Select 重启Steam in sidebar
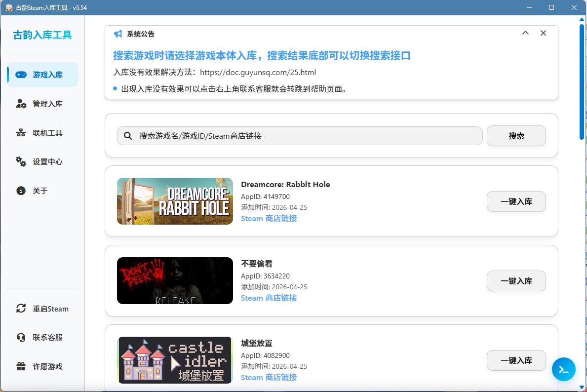The height and width of the screenshot is (392, 587). tap(42, 308)
